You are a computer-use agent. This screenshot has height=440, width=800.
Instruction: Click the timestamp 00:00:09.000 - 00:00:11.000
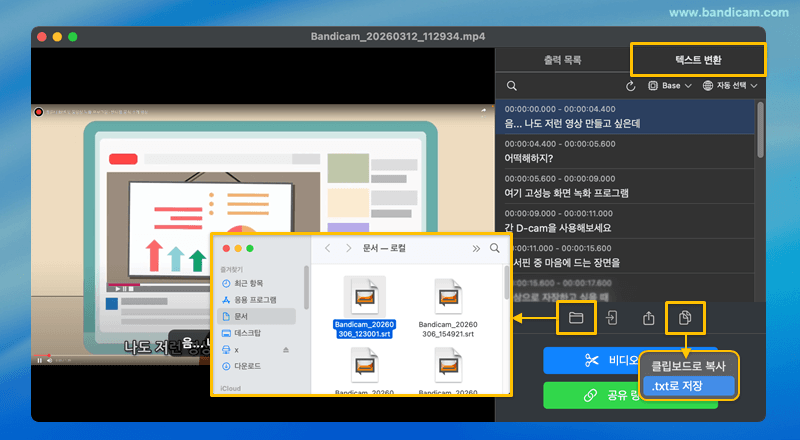tap(559, 213)
